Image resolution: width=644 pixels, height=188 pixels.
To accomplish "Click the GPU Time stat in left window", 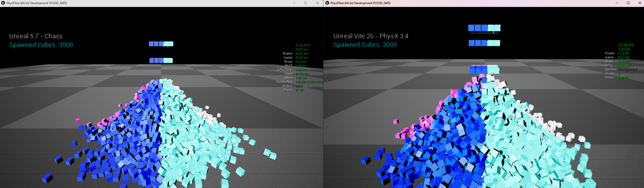I will [x=292, y=70].
